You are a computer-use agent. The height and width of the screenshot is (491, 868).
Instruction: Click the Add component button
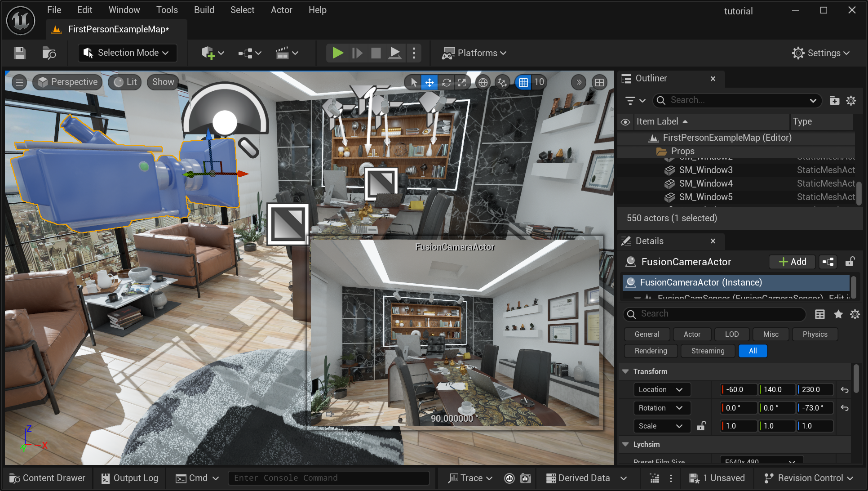click(793, 262)
